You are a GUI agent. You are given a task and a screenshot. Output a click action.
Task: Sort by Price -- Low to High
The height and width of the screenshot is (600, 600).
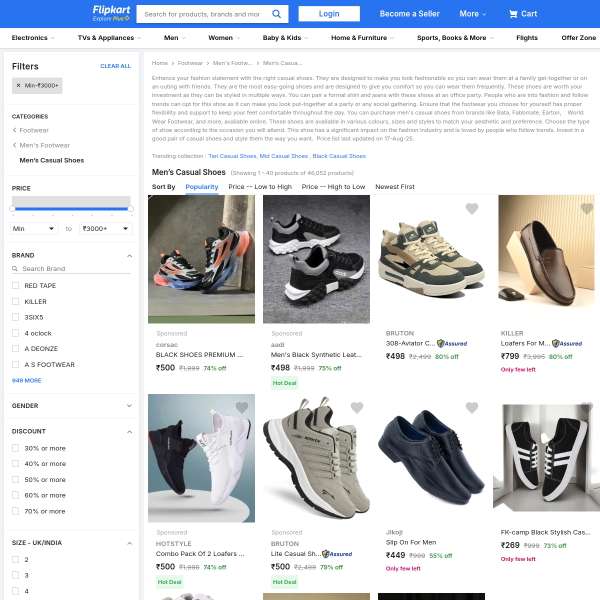(260, 187)
